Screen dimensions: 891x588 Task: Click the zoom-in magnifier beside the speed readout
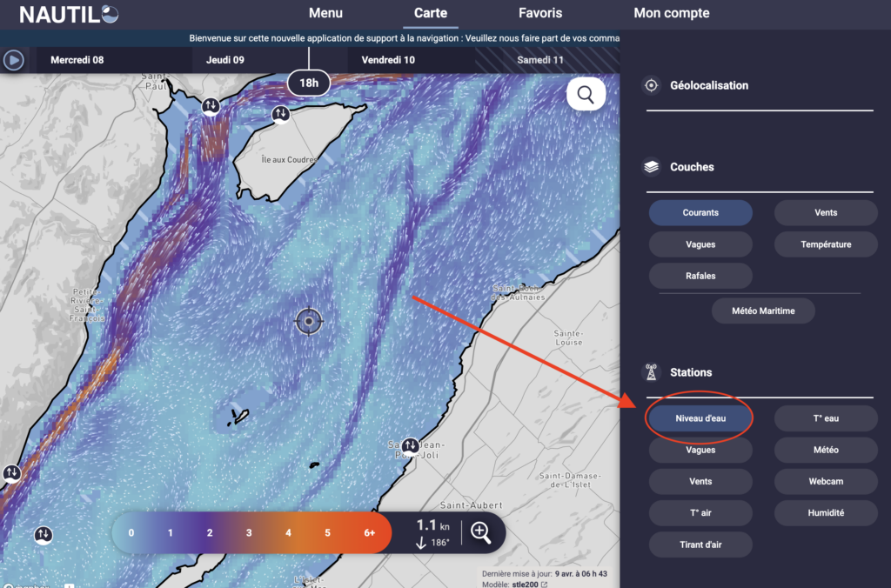point(481,532)
